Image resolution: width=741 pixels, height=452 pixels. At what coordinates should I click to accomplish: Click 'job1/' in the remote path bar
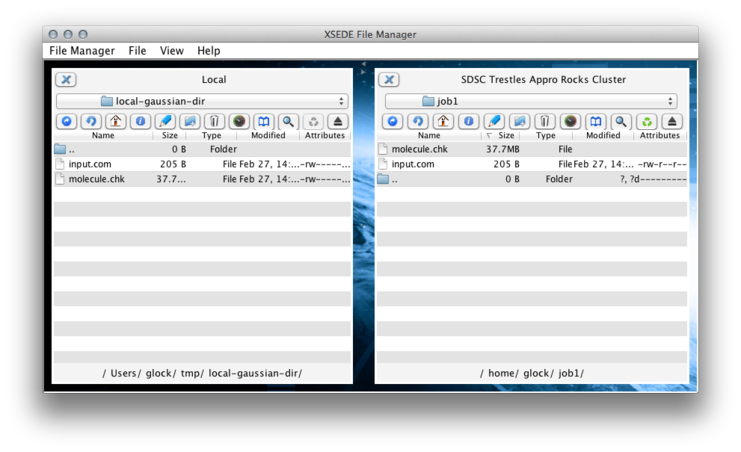pyautogui.click(x=571, y=373)
